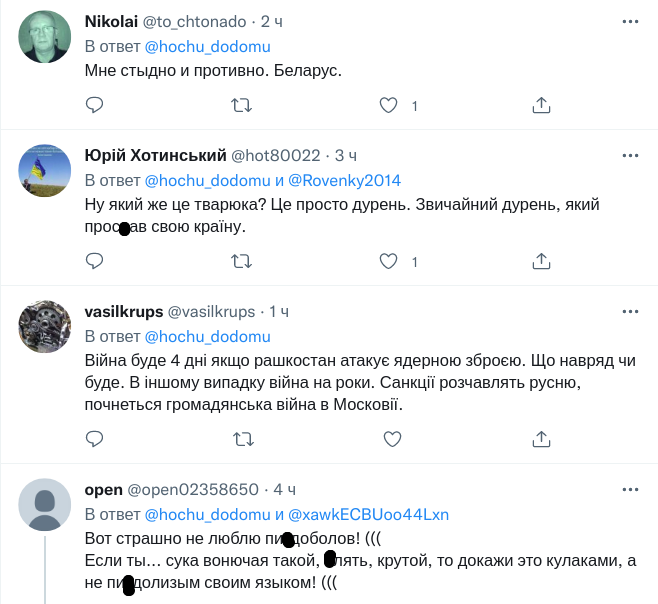The image size is (658, 604).
Task: Open the @xawkECBUoo44Lxn mention link
Action: pos(368,515)
